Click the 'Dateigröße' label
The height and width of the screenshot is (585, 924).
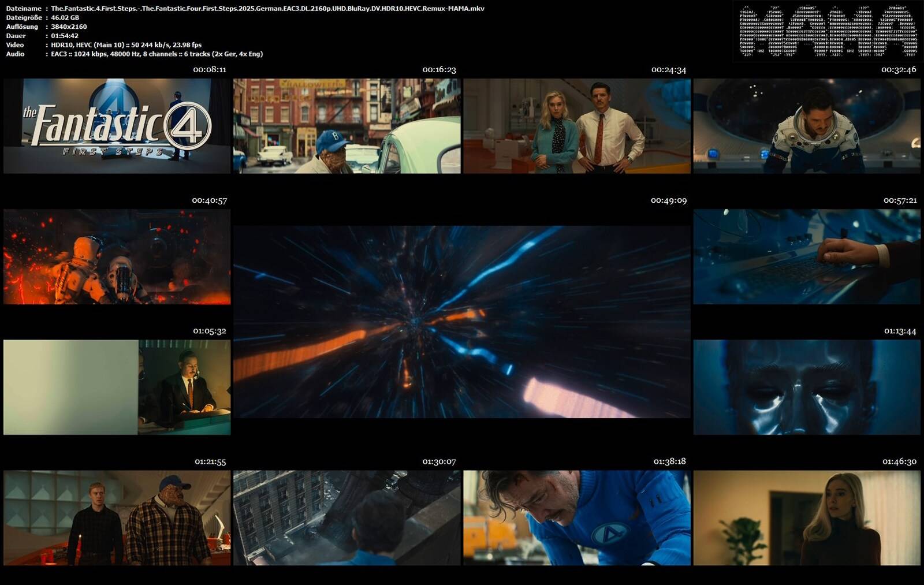click(x=24, y=18)
